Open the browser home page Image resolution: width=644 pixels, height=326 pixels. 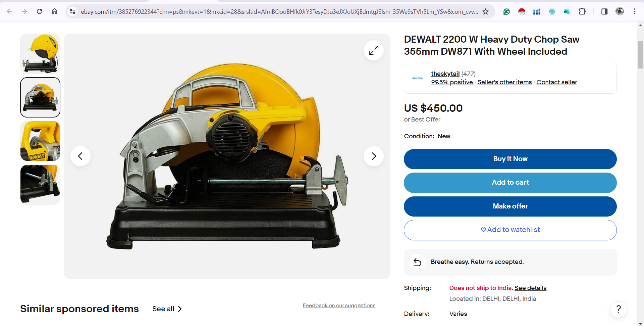[x=54, y=11]
